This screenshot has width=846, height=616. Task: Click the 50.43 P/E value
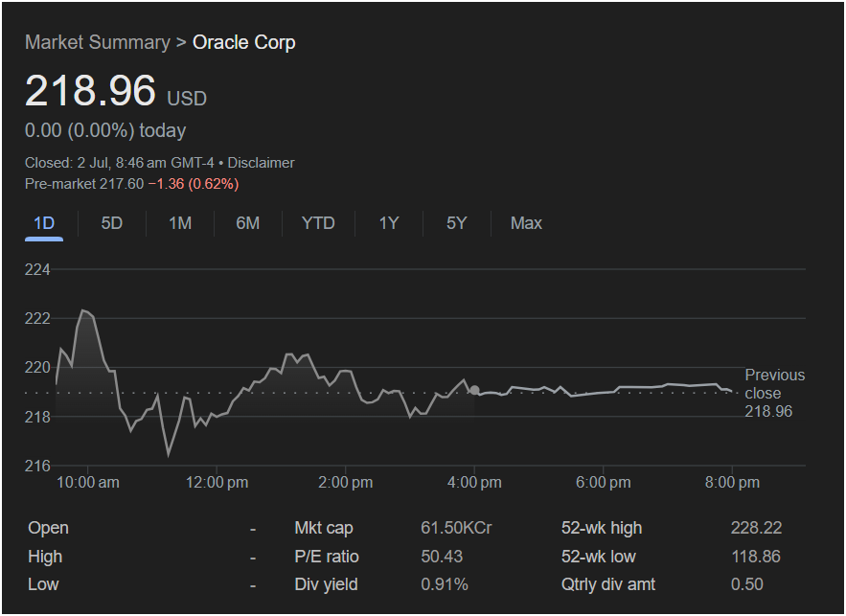442,557
